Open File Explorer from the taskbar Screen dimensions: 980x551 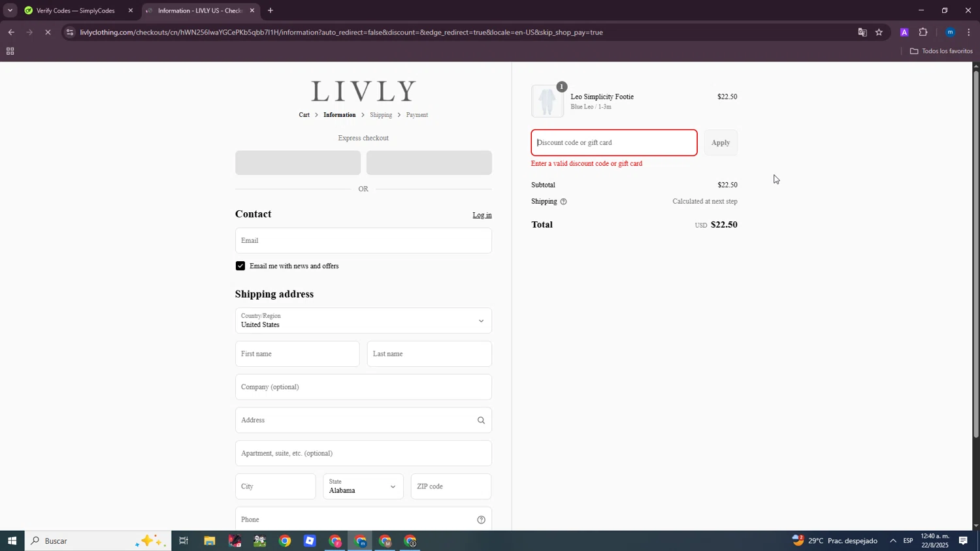(209, 541)
